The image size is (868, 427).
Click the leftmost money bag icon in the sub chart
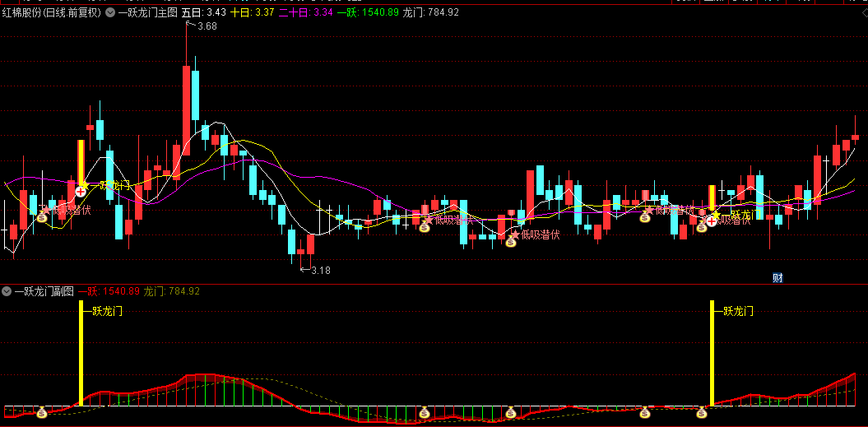(x=42, y=412)
